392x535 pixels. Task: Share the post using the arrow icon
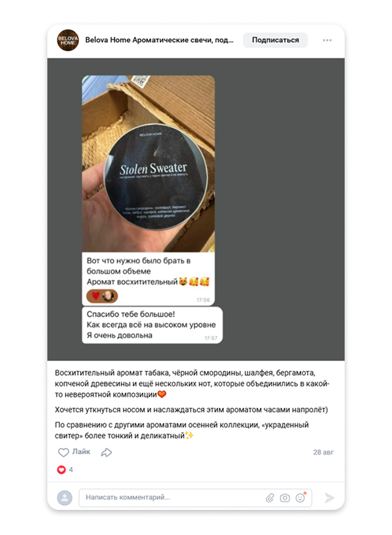click(106, 452)
